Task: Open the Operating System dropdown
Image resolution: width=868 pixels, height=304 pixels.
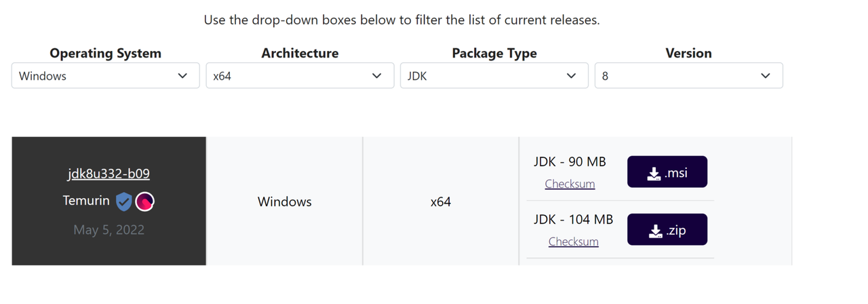Action: tap(105, 76)
